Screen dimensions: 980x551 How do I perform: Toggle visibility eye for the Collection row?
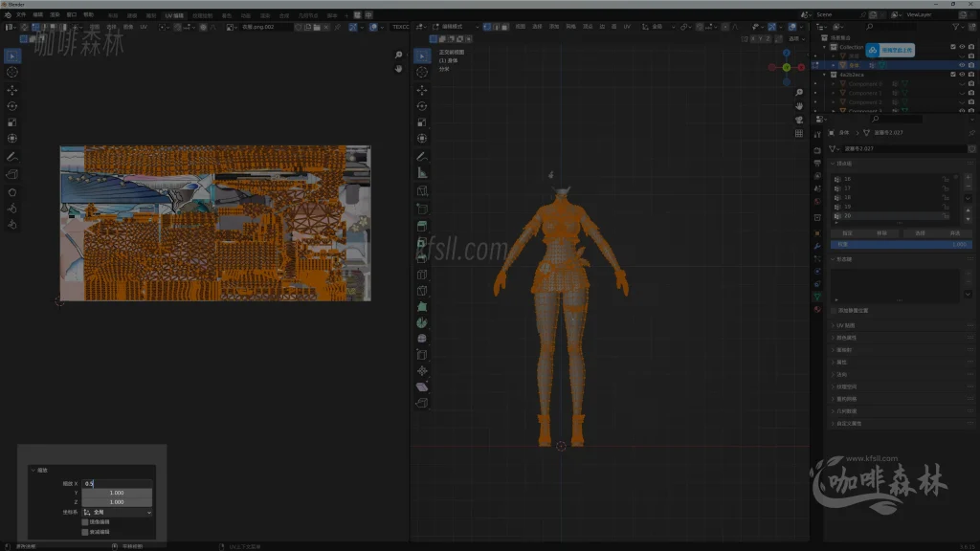coord(962,47)
